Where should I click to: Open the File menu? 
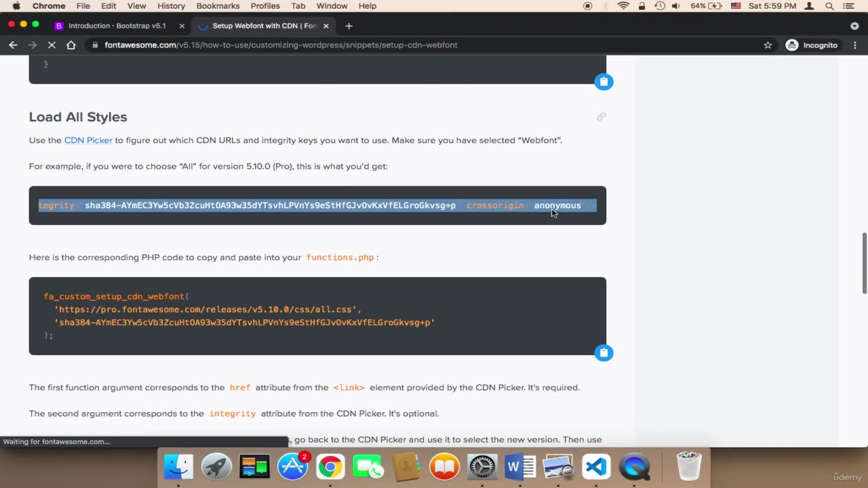[83, 6]
